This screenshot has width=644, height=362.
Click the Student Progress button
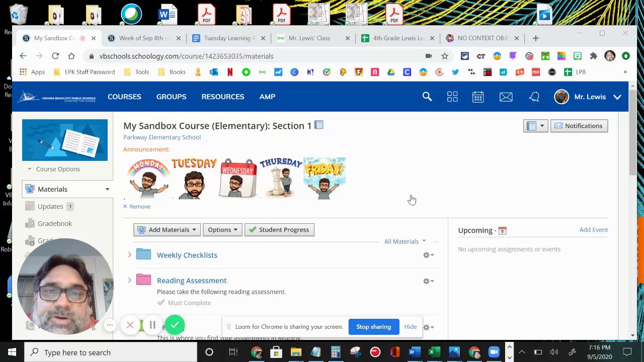tap(279, 230)
